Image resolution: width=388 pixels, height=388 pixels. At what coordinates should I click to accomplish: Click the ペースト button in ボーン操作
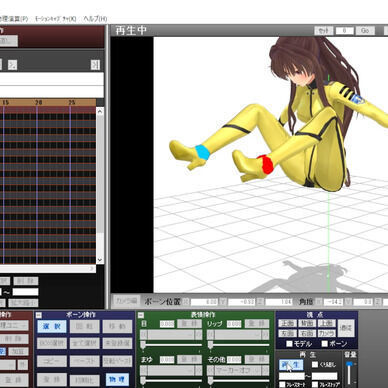(84, 361)
